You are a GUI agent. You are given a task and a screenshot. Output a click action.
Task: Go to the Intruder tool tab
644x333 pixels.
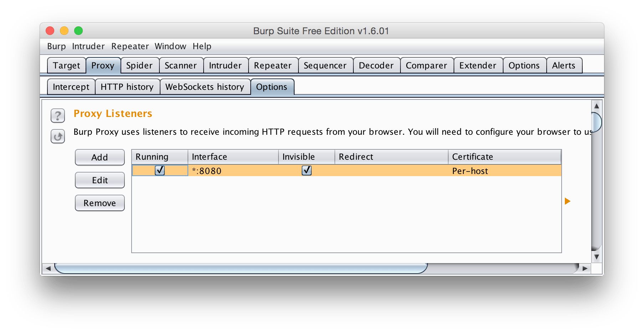pos(225,66)
